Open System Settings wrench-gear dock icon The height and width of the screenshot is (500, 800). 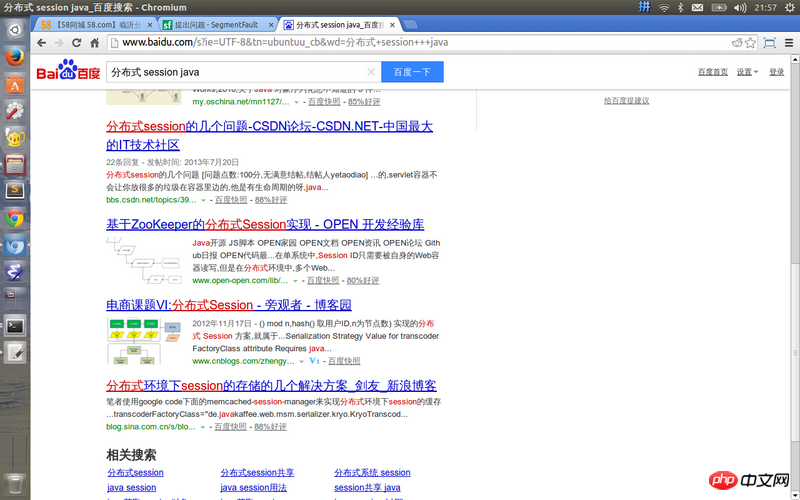(x=15, y=110)
